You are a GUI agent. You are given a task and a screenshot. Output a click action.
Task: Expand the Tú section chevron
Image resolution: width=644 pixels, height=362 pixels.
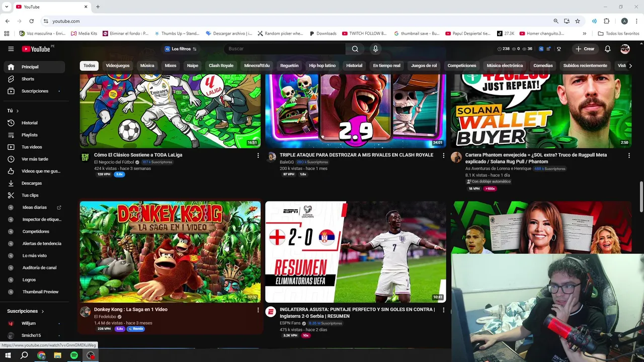pos(17,111)
